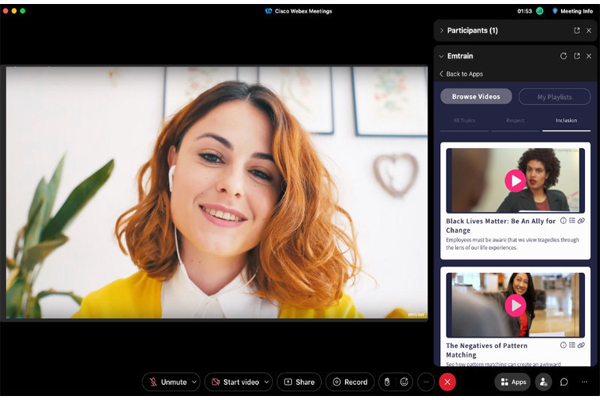Open the Unmute audio options dropdown
This screenshot has height=400, width=600.
point(194,382)
